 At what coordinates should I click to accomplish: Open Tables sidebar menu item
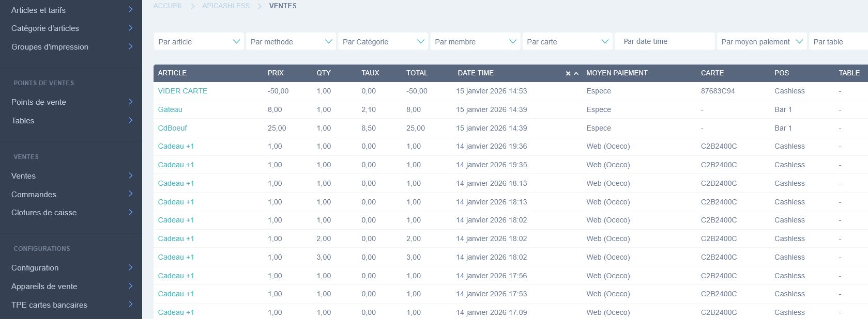[x=23, y=121]
